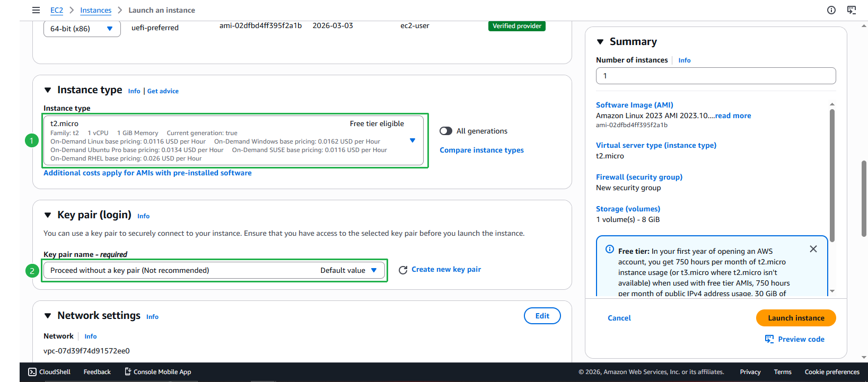Open Console Mobile App link
The height and width of the screenshot is (382, 868).
pyautogui.click(x=158, y=372)
